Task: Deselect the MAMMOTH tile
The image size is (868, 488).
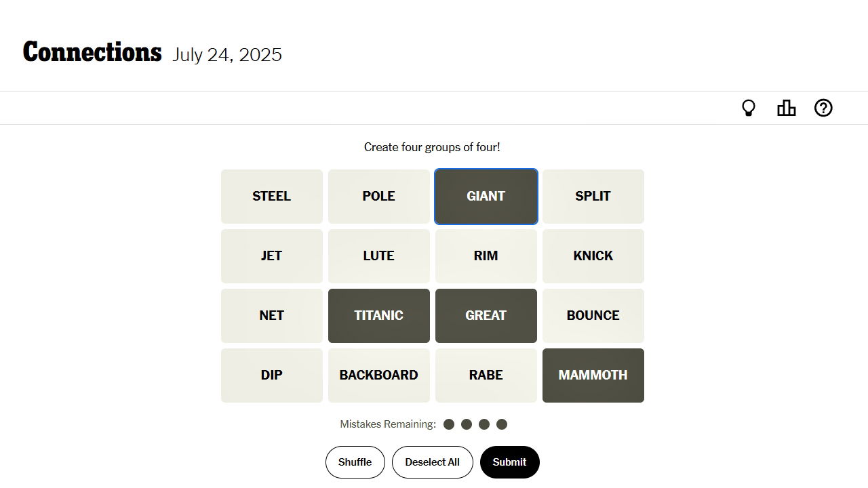Action: click(x=593, y=375)
